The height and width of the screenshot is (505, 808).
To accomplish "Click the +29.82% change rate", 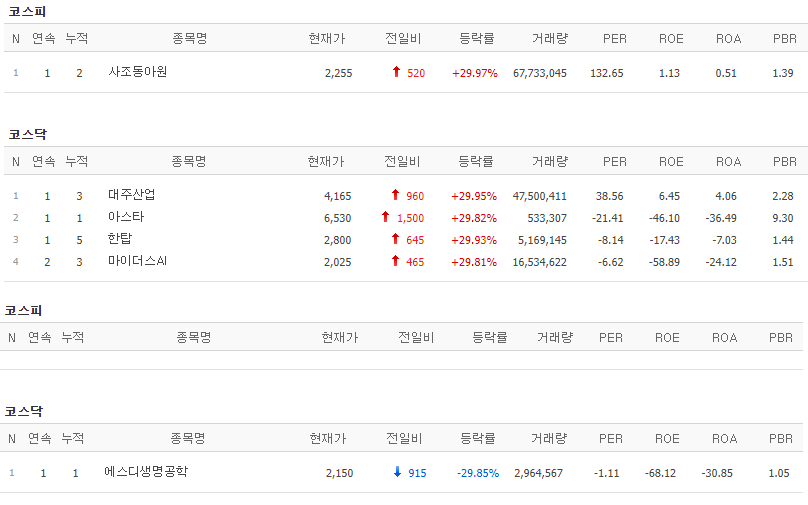I will coord(474,218).
